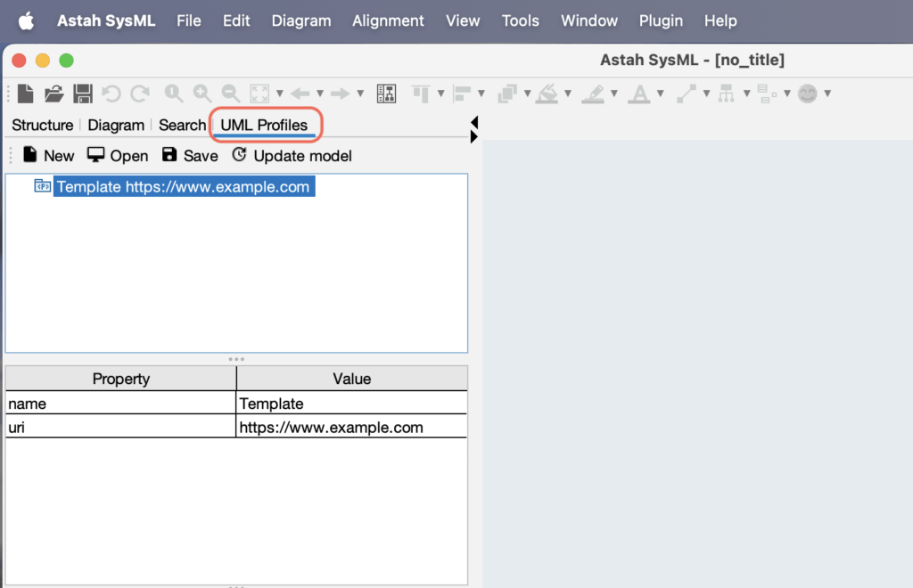This screenshot has width=913, height=588.
Task: Click the Redo toolbar icon
Action: (139, 93)
